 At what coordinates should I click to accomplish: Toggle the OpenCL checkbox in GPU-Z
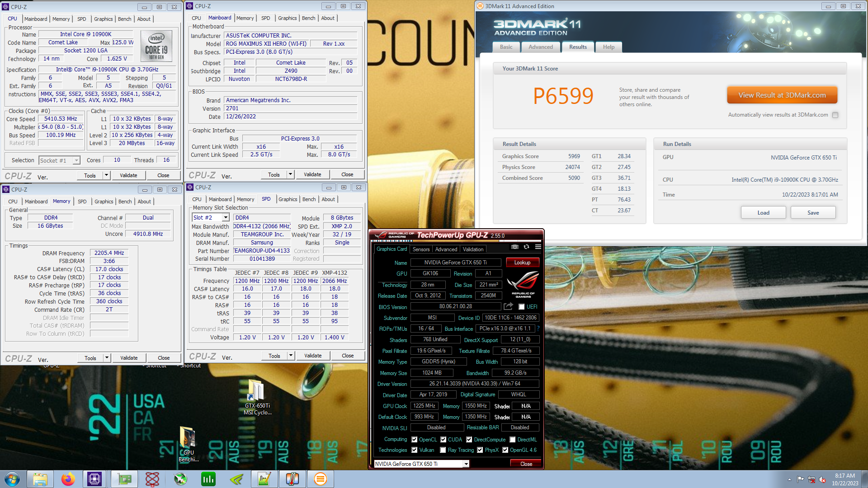(414, 440)
